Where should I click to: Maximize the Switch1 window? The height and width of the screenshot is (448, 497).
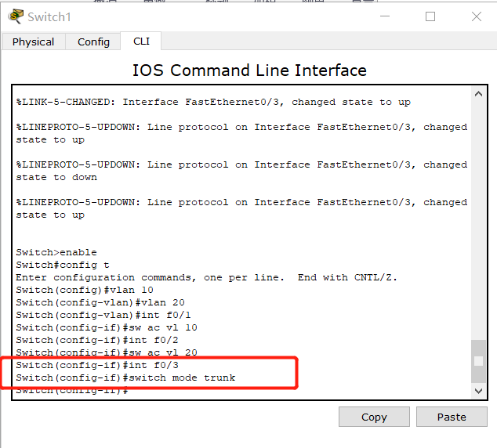tap(430, 16)
